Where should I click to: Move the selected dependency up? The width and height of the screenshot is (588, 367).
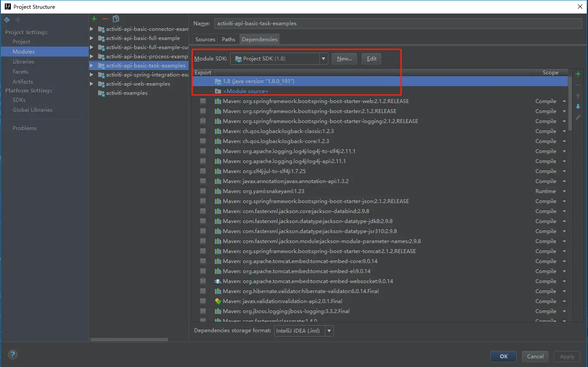pyautogui.click(x=578, y=96)
